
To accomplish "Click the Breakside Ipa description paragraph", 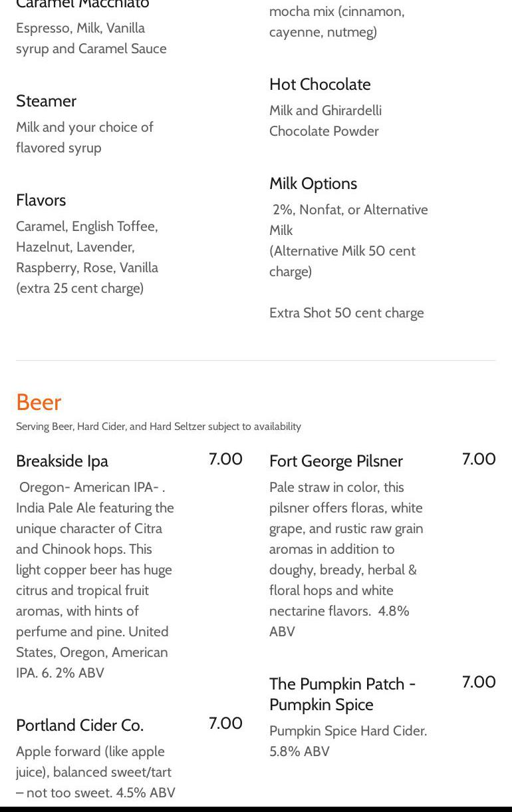I will [95, 580].
